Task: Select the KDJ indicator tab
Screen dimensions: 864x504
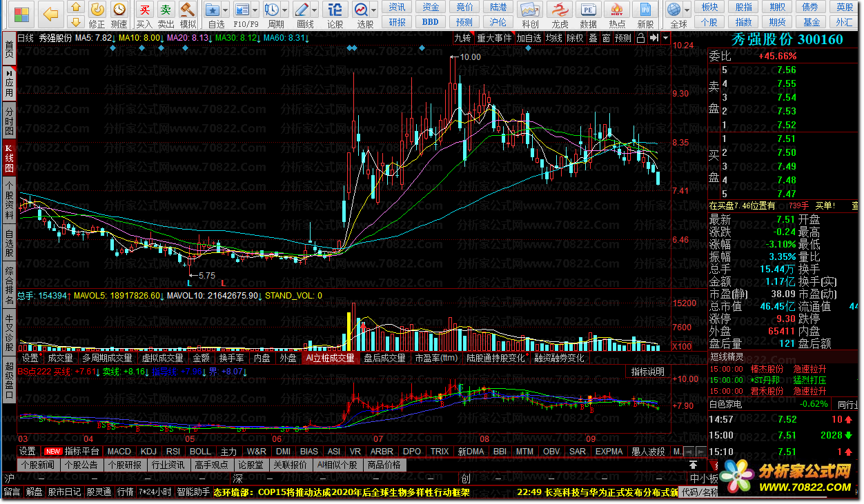Action: 148,452
